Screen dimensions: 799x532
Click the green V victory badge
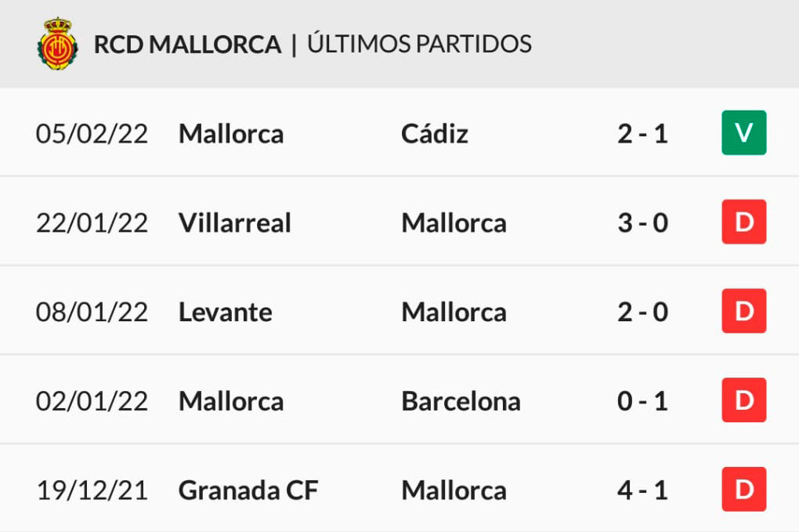[744, 132]
